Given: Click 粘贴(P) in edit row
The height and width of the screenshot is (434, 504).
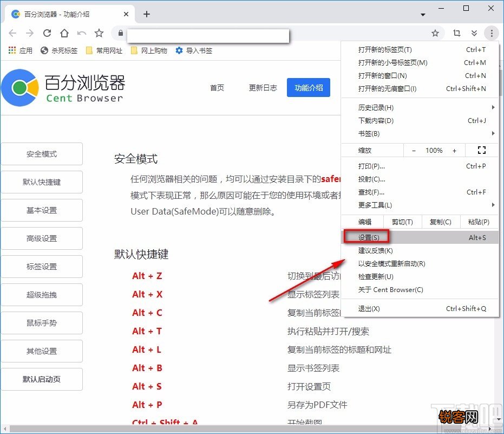Looking at the screenshot, I should point(479,222).
